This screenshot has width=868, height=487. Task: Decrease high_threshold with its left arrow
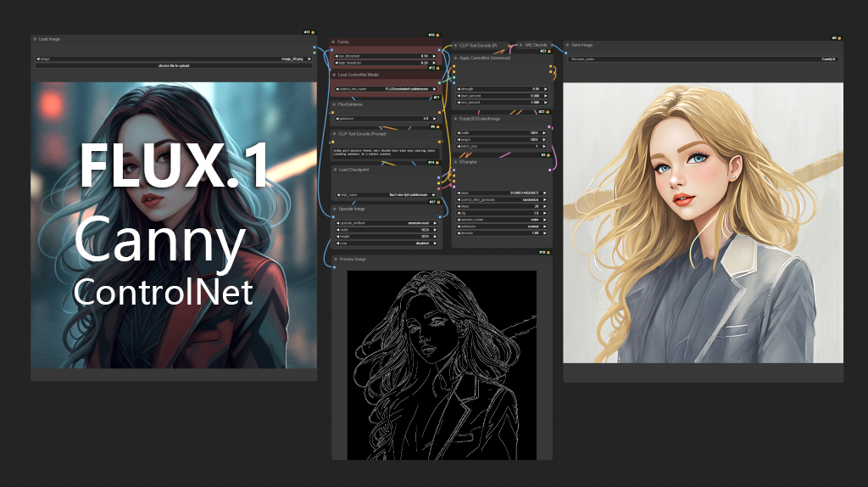(x=336, y=63)
